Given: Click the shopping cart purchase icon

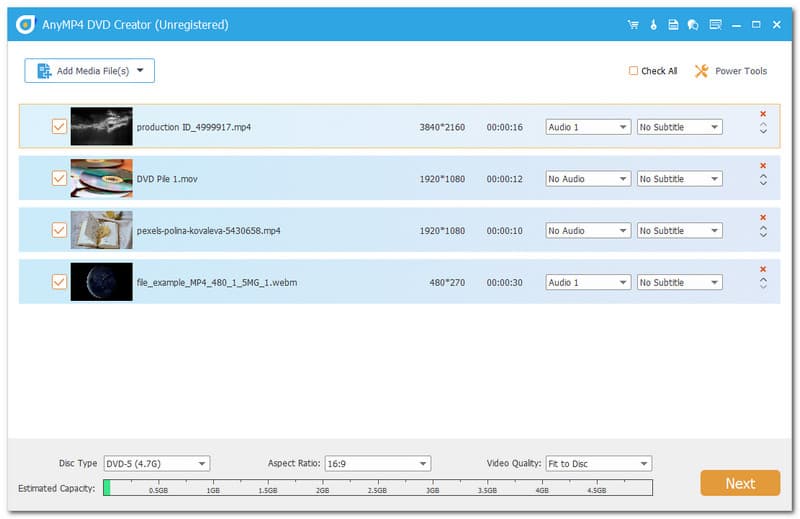Looking at the screenshot, I should 632,24.
